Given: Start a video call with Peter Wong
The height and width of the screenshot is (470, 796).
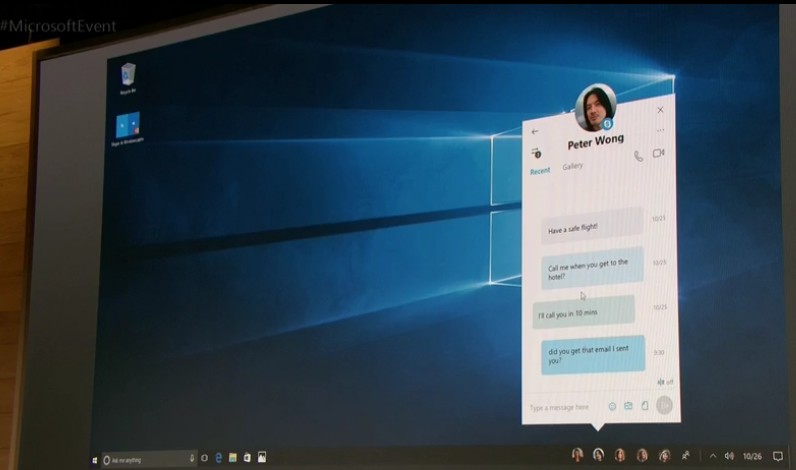Looking at the screenshot, I should (x=658, y=153).
